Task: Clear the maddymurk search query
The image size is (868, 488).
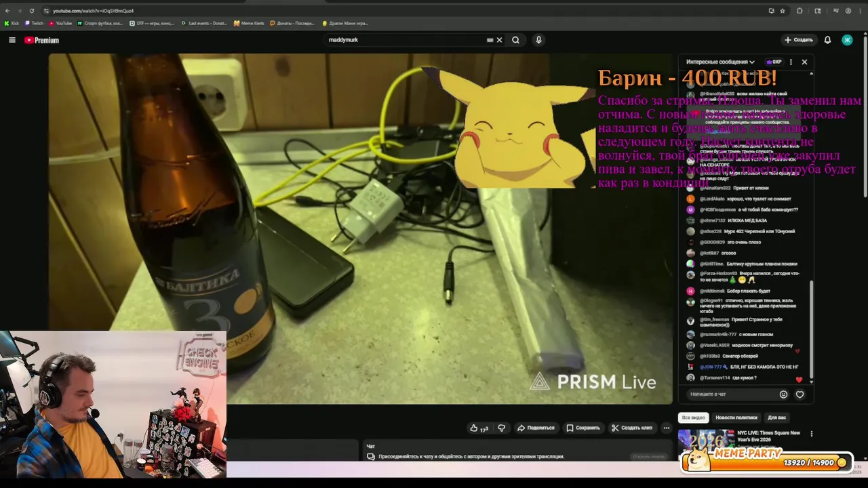Action: [x=499, y=40]
